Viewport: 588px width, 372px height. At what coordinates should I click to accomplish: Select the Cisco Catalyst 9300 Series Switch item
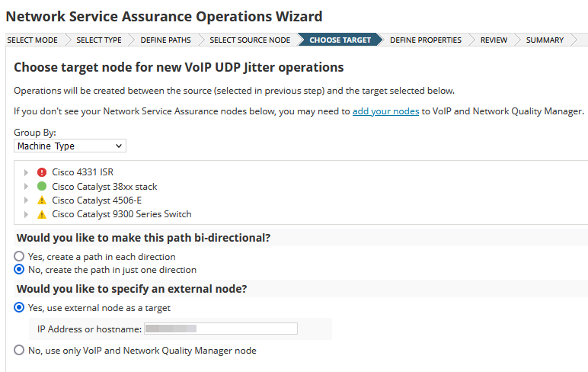122,214
